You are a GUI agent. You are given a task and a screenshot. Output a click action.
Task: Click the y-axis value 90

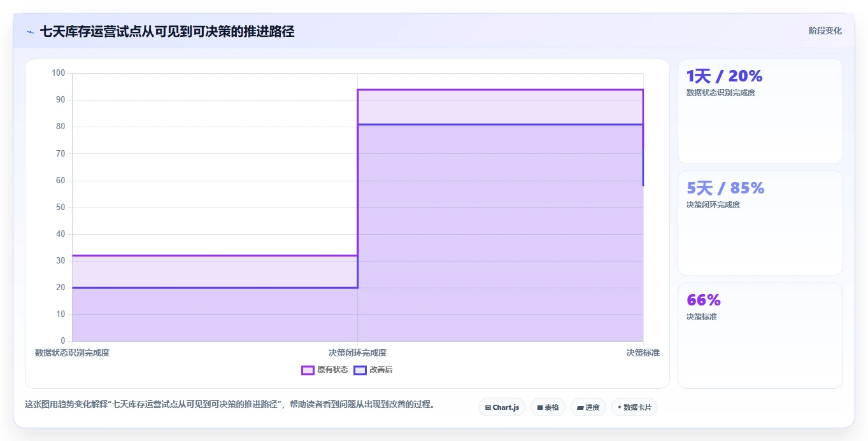[61, 100]
